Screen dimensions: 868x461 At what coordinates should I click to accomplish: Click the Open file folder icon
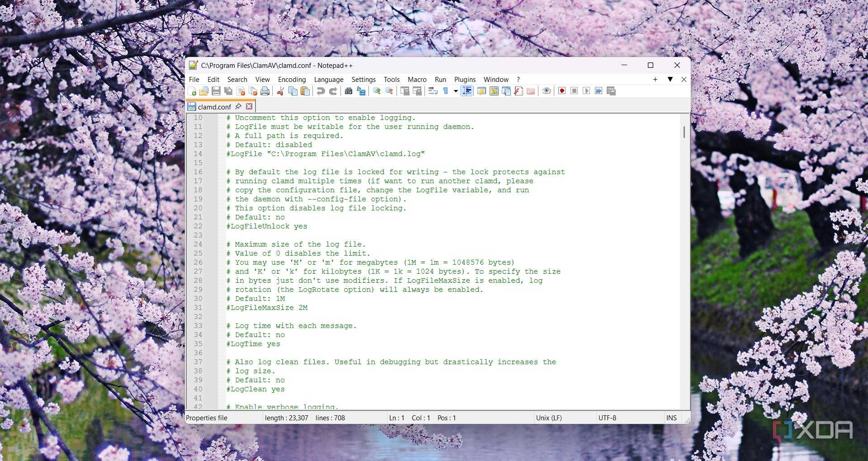click(204, 91)
